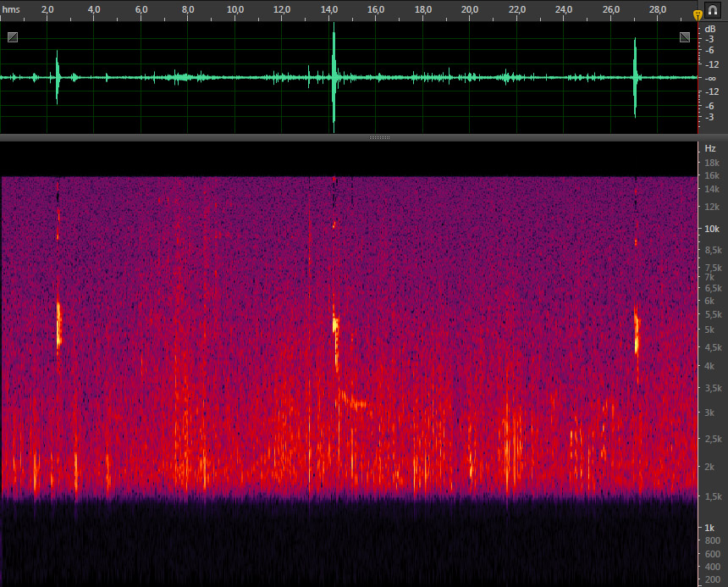Viewport: 728px width, 587px height.
Task: Click the 8,0 mark on time ruler
Action: pyautogui.click(x=188, y=9)
